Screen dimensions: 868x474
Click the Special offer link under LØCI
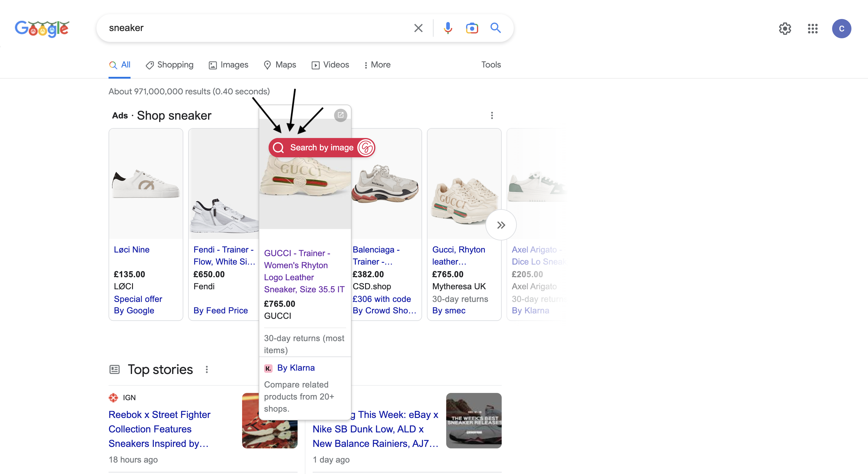(138, 299)
